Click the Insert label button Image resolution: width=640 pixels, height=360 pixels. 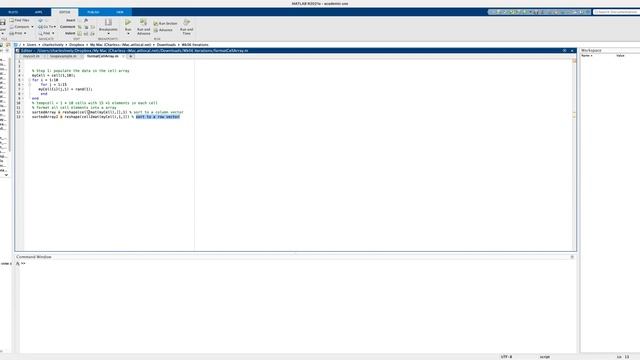point(71,20)
